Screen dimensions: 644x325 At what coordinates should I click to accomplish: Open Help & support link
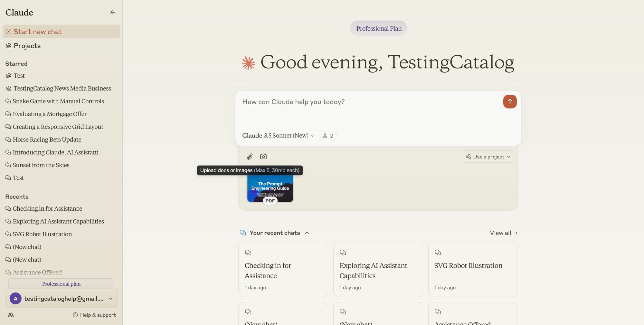click(94, 315)
